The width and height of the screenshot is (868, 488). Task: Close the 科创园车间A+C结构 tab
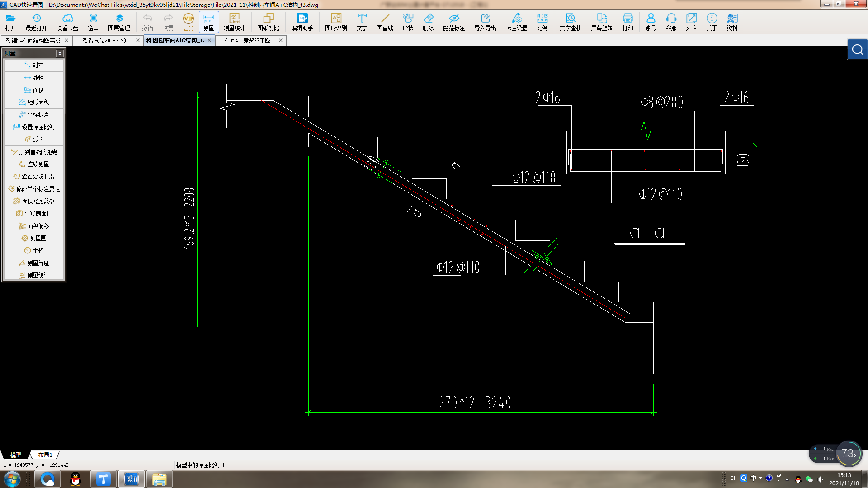point(209,40)
